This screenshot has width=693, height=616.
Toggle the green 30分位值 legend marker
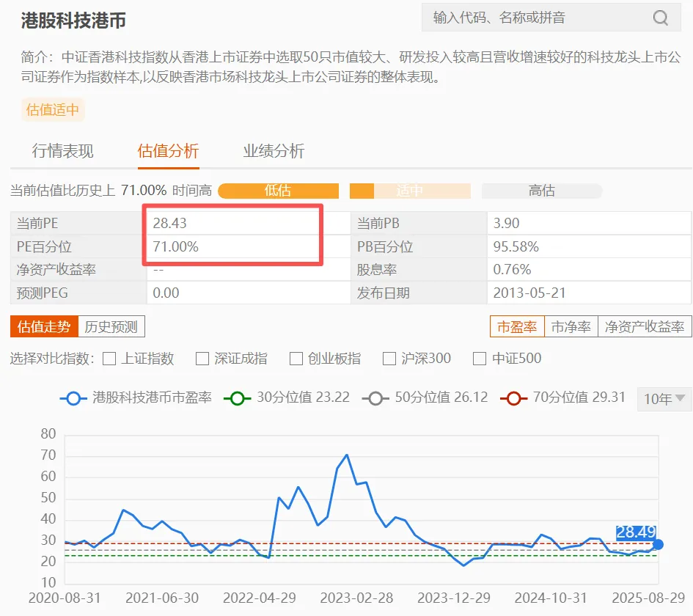click(x=237, y=398)
